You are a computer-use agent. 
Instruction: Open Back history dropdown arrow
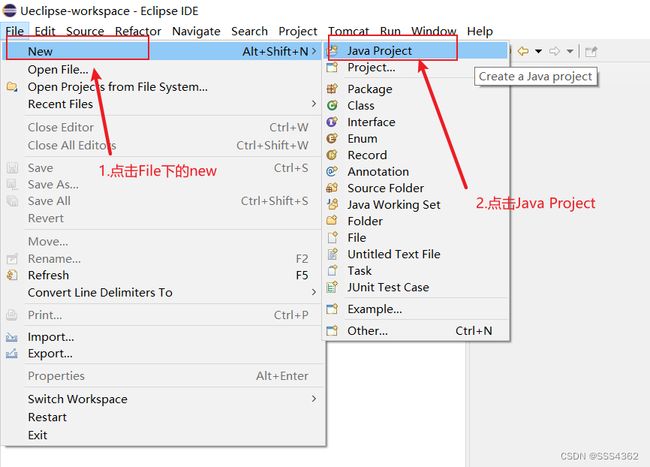(538, 51)
